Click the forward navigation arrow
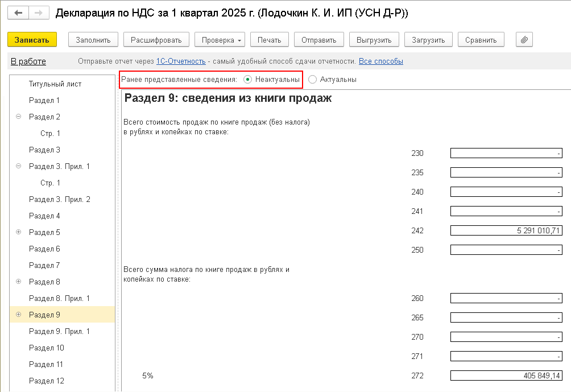 (38, 13)
